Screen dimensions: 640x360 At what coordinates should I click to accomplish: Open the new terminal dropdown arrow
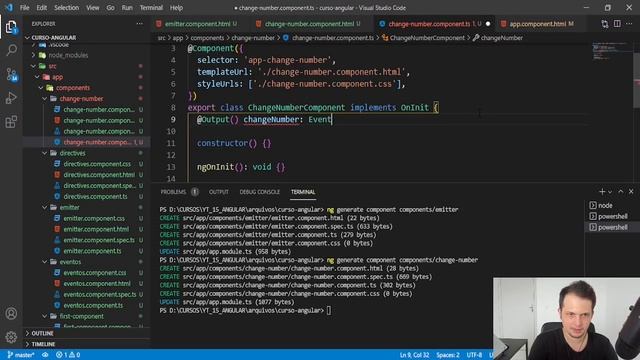click(610, 192)
